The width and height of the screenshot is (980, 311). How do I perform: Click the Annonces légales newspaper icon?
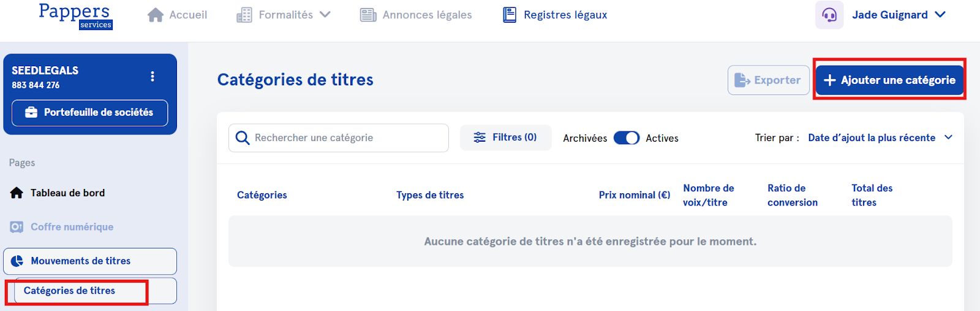click(368, 15)
